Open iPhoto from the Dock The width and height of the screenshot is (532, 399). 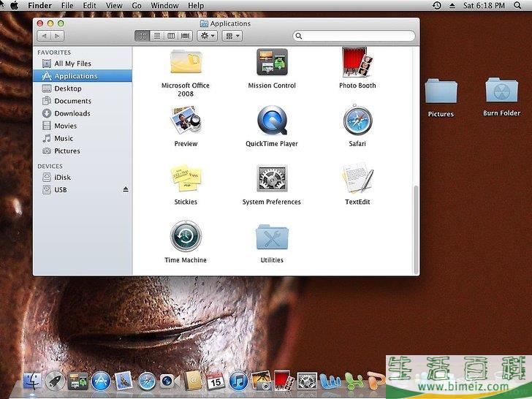pyautogui.click(x=261, y=381)
